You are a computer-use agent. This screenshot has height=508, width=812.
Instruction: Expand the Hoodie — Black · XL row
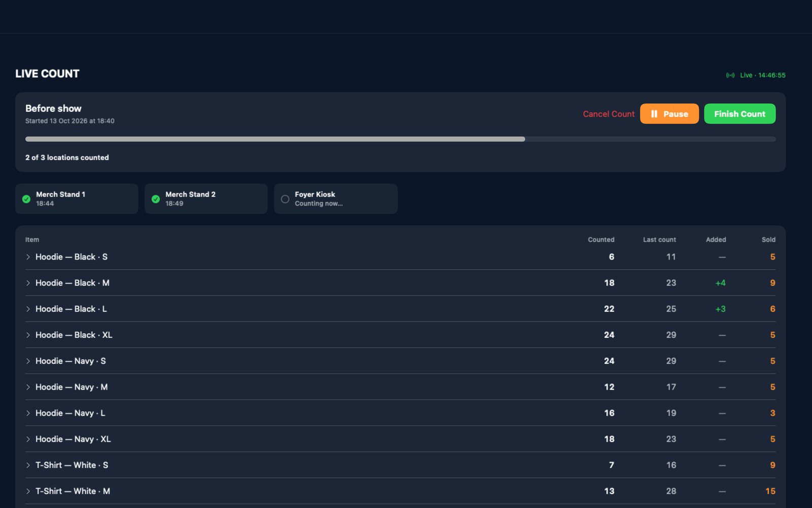point(28,335)
